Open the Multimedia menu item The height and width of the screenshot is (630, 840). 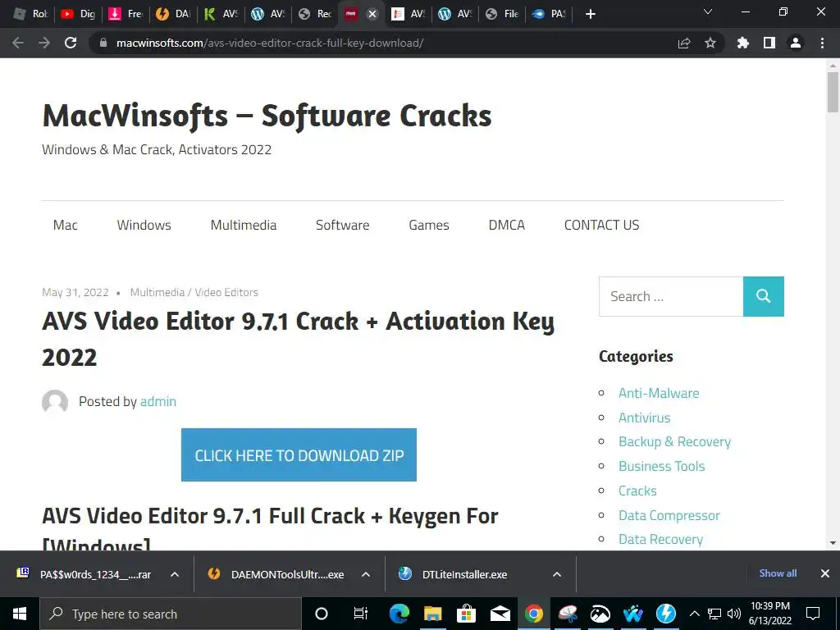[244, 225]
